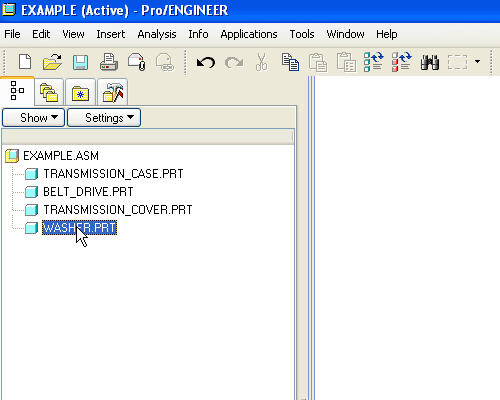This screenshot has height=400, width=500.
Task: Click the dashed selection box icon
Action: pyautogui.click(x=457, y=62)
